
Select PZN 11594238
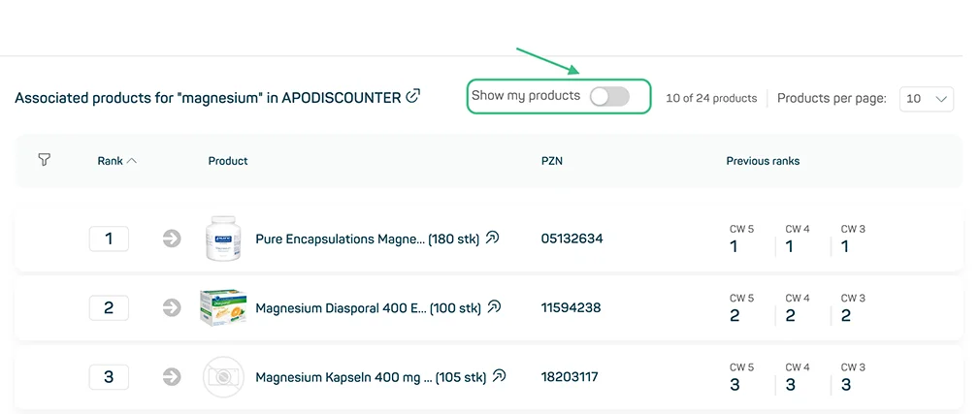[x=571, y=308]
